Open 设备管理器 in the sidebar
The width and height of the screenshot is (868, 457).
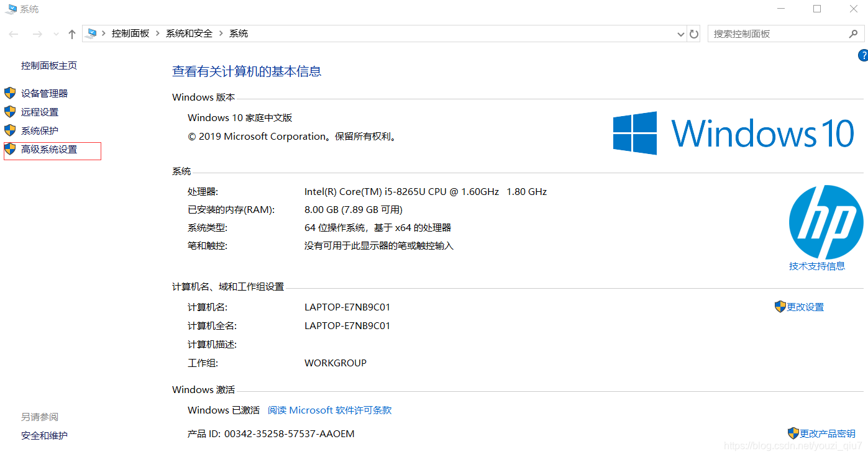pyautogui.click(x=44, y=93)
